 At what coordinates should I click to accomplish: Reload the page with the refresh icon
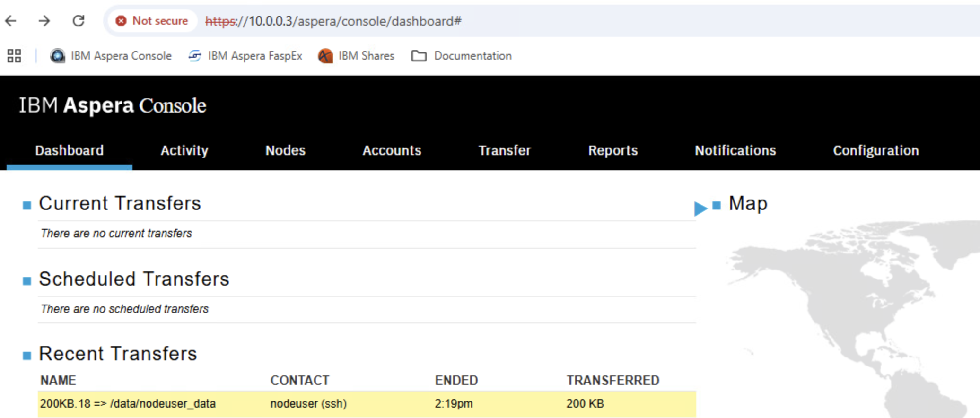[79, 21]
